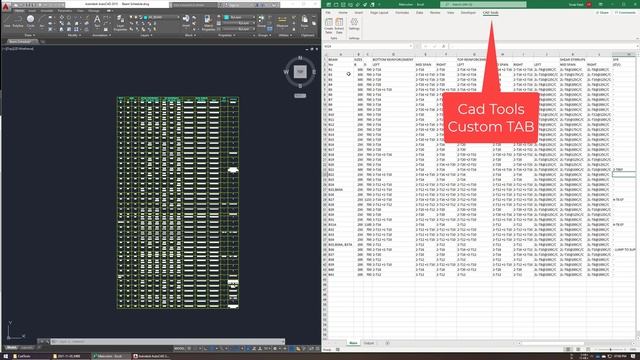The image size is (640, 360).
Task: Select cell BEAM header in Excel
Action: point(340,60)
